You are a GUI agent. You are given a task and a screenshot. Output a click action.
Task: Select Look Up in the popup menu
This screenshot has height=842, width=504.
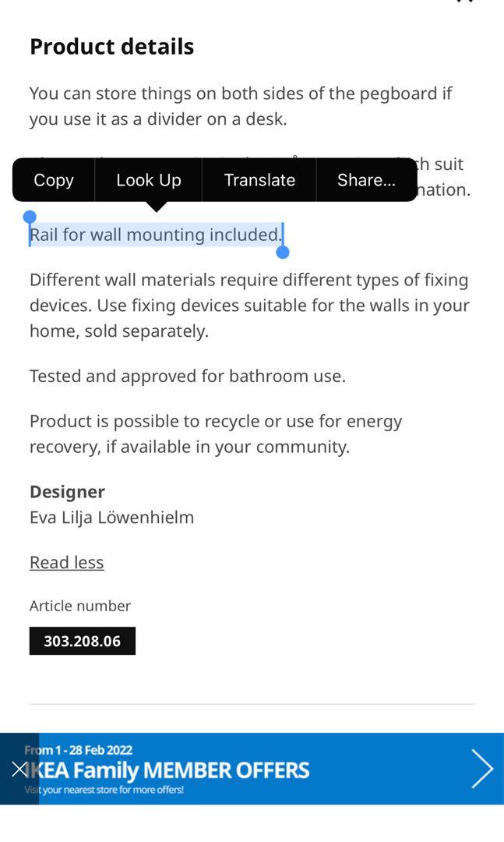pyautogui.click(x=149, y=180)
